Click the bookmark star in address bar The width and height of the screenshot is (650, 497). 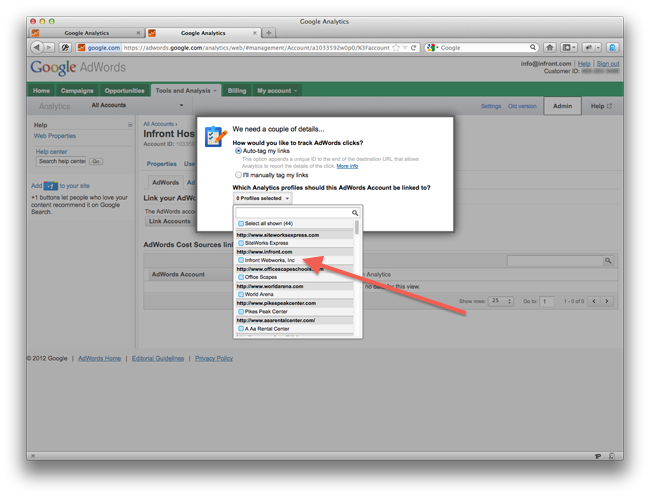pos(396,48)
